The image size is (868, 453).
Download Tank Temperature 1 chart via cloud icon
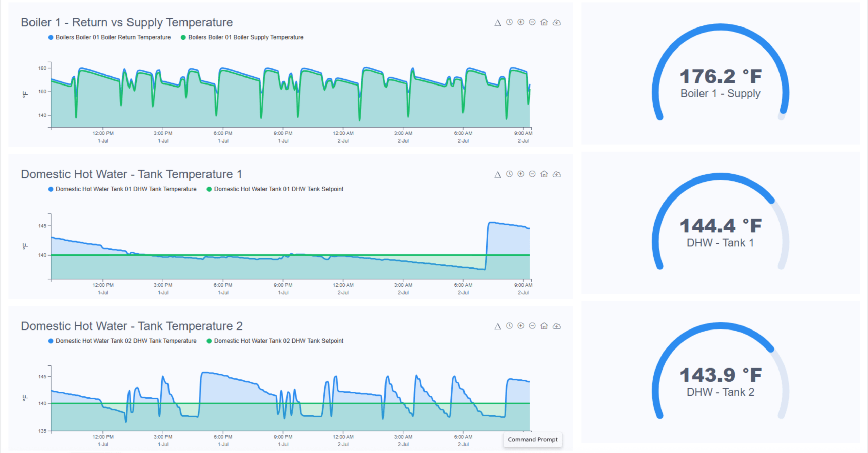pos(557,174)
